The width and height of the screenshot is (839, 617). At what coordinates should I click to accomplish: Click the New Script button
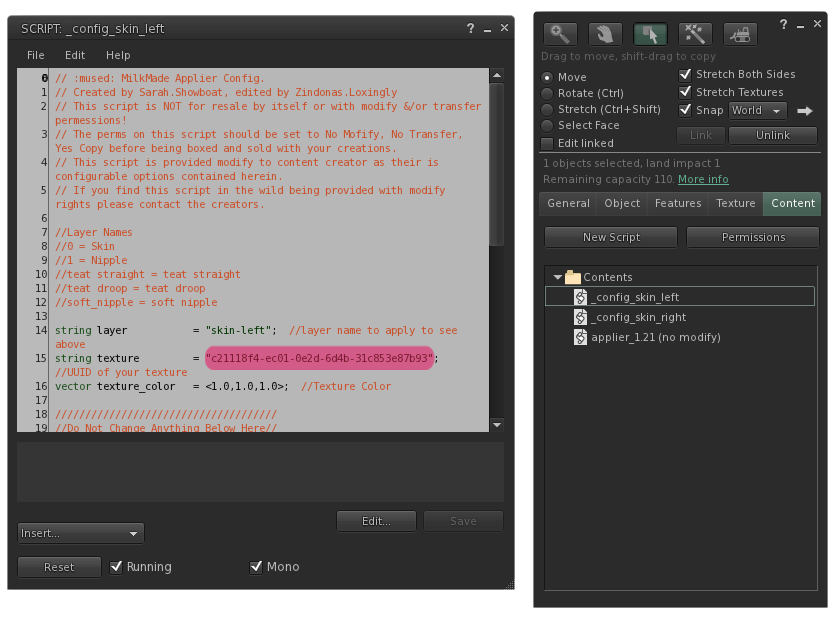611,237
